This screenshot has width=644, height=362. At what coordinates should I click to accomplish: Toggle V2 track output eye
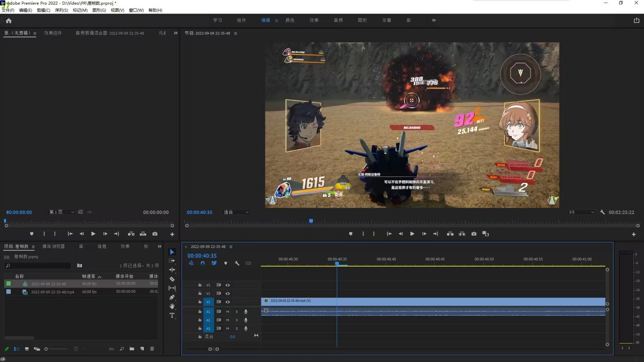coord(228,293)
